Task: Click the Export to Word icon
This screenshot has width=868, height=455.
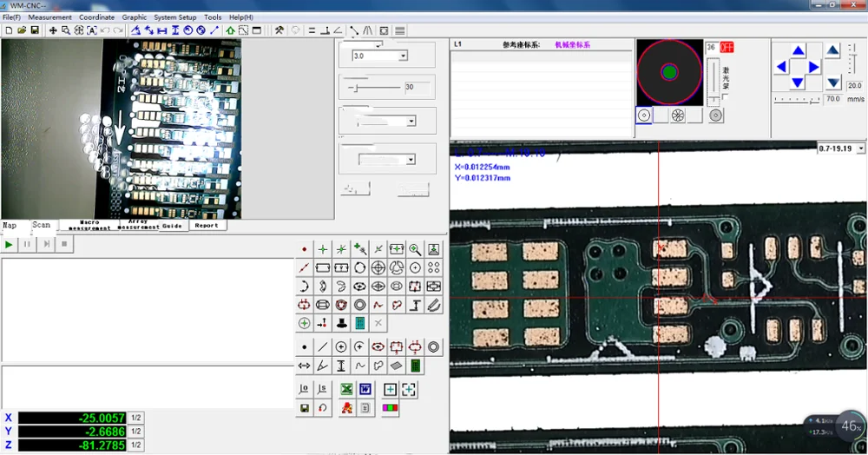Action: 365,389
